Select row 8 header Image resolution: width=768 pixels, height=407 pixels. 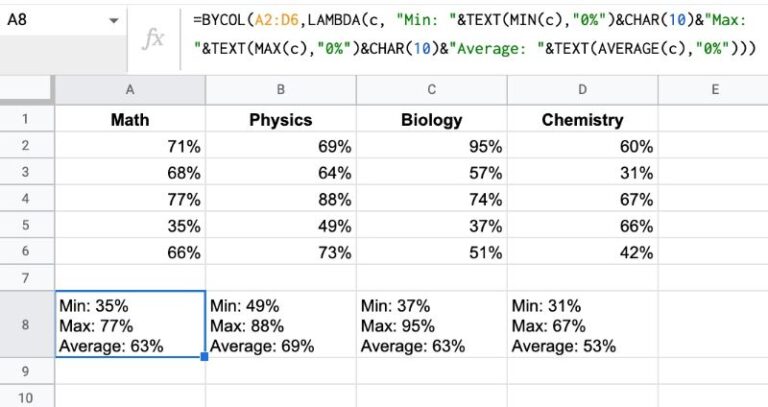point(27,324)
